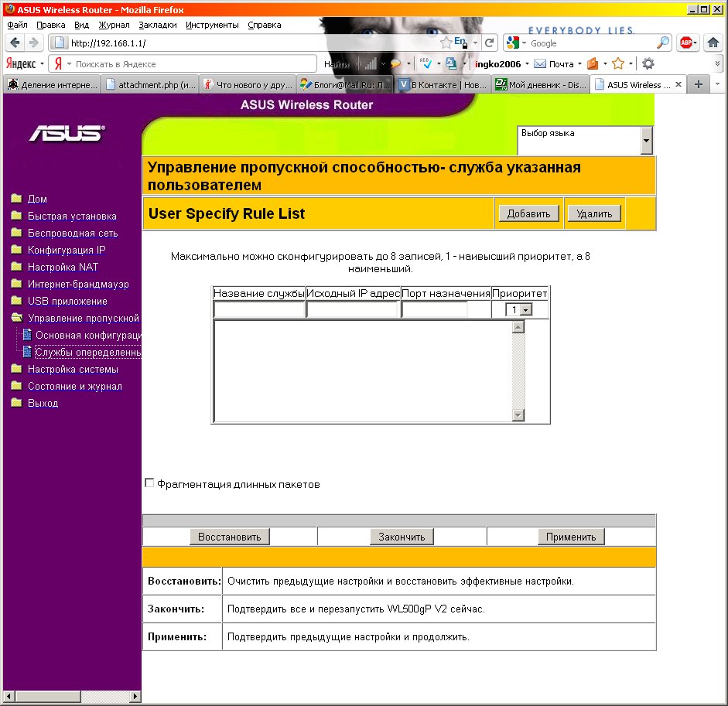Image resolution: width=728 pixels, height=706 pixels.
Task: Click the Firefox Home icon in toolbar
Action: [x=713, y=43]
